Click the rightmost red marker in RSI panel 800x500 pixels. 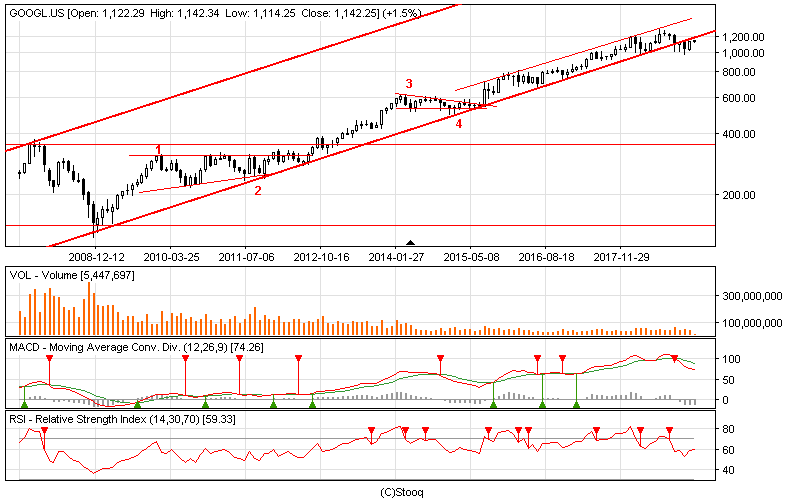[x=669, y=431]
